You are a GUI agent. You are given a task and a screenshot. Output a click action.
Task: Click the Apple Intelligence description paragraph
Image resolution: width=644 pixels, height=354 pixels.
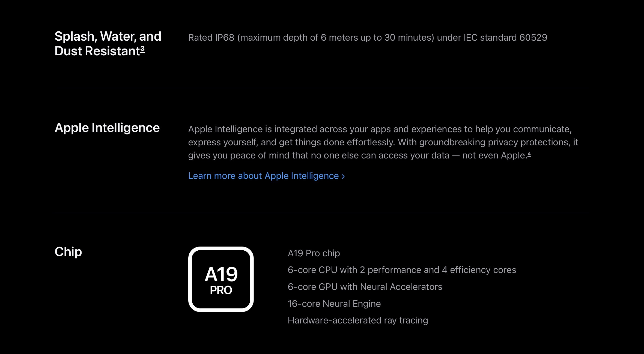(x=382, y=142)
